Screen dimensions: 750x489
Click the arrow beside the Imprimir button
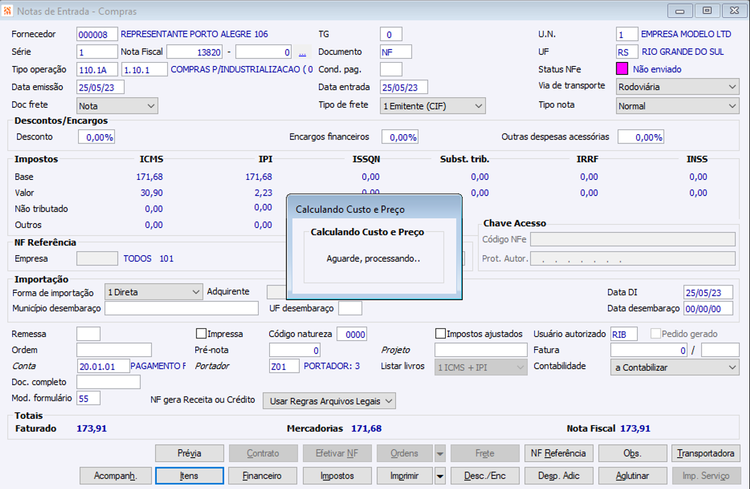click(x=440, y=476)
